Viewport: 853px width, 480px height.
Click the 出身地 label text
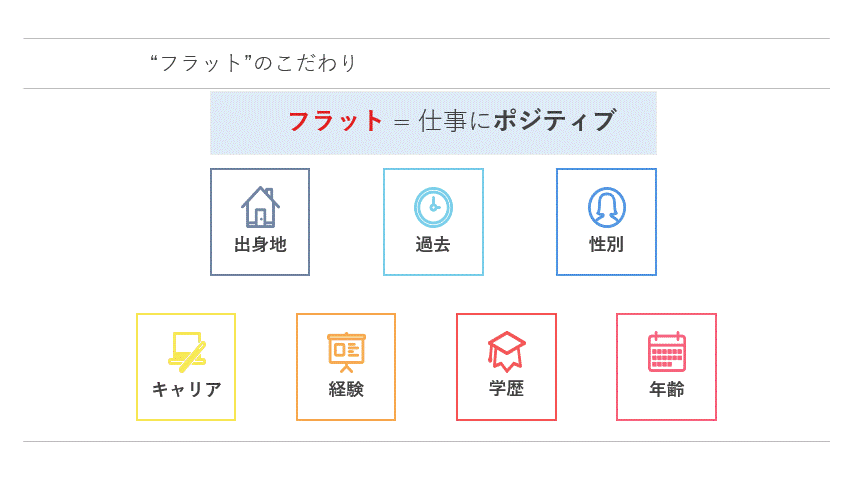tap(260, 245)
